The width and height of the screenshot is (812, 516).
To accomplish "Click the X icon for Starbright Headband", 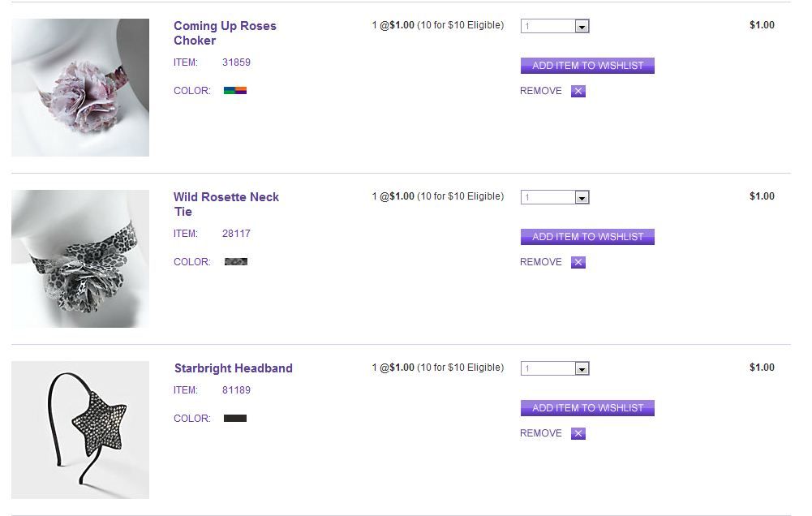I will coord(578,434).
